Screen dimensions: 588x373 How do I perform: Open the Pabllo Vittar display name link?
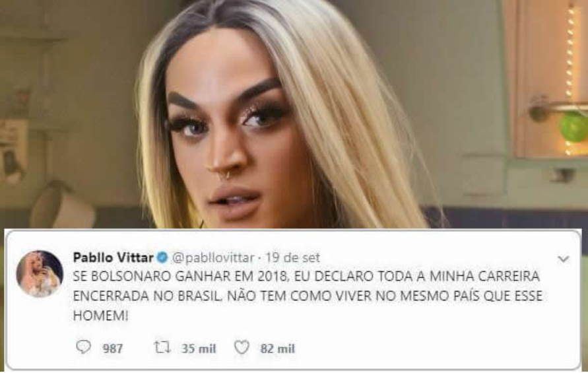point(114,257)
